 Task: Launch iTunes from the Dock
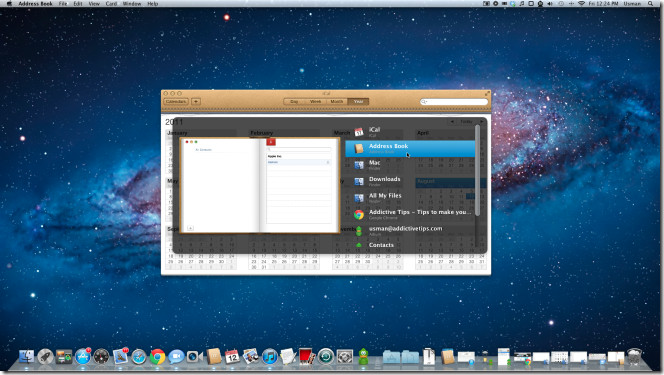click(x=269, y=357)
